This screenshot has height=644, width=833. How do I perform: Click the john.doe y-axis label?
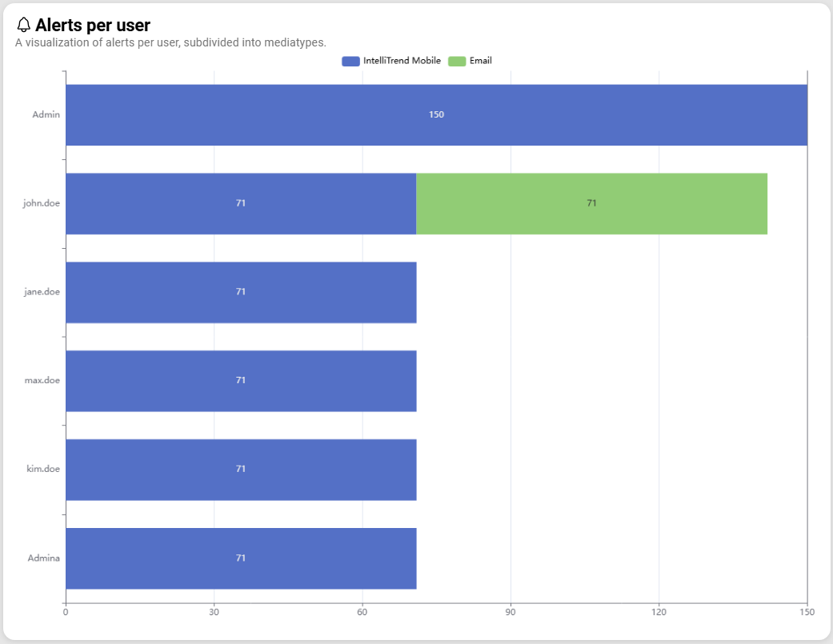[42, 203]
